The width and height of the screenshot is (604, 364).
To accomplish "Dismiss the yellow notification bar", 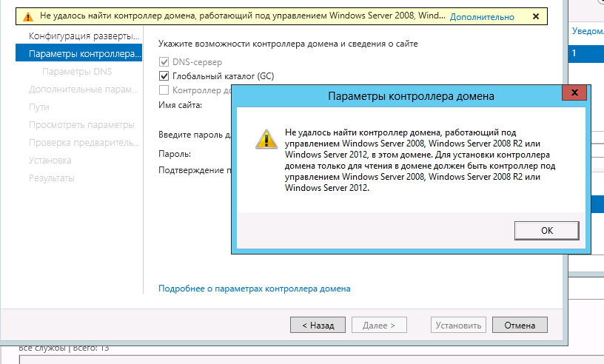I will tap(536, 16).
